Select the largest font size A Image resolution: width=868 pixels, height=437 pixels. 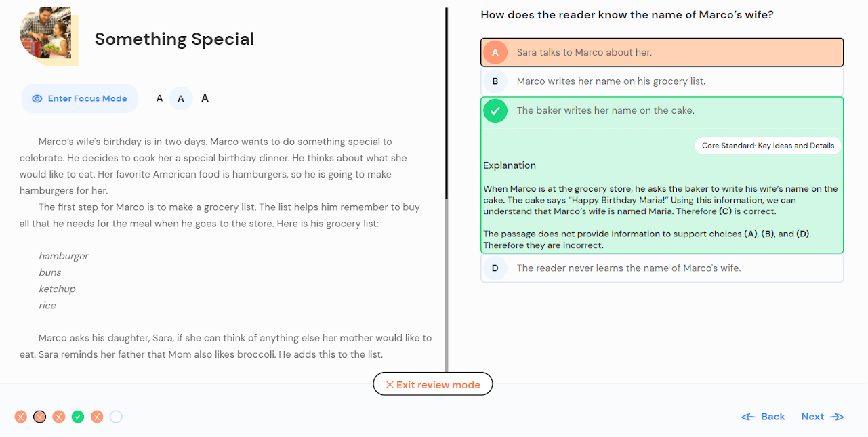[205, 98]
